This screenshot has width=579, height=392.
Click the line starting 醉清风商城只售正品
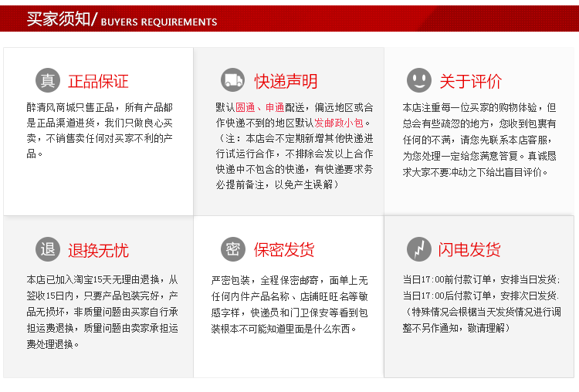pos(100,107)
